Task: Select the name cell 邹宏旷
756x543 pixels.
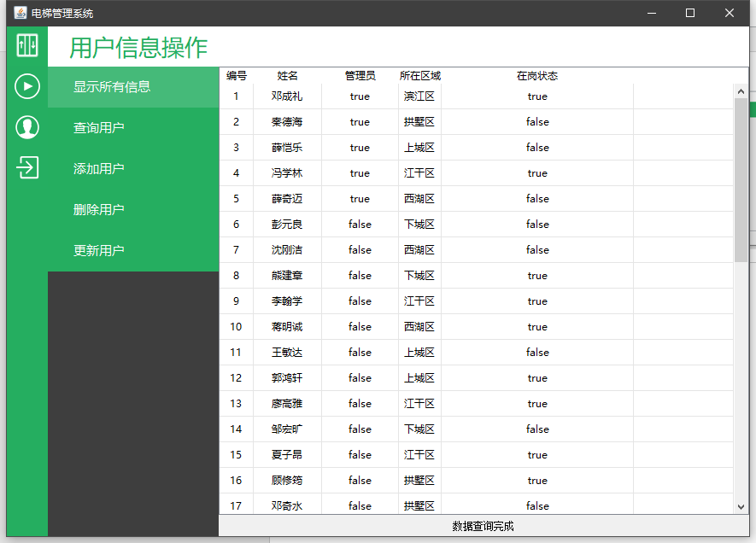Action: coord(287,429)
